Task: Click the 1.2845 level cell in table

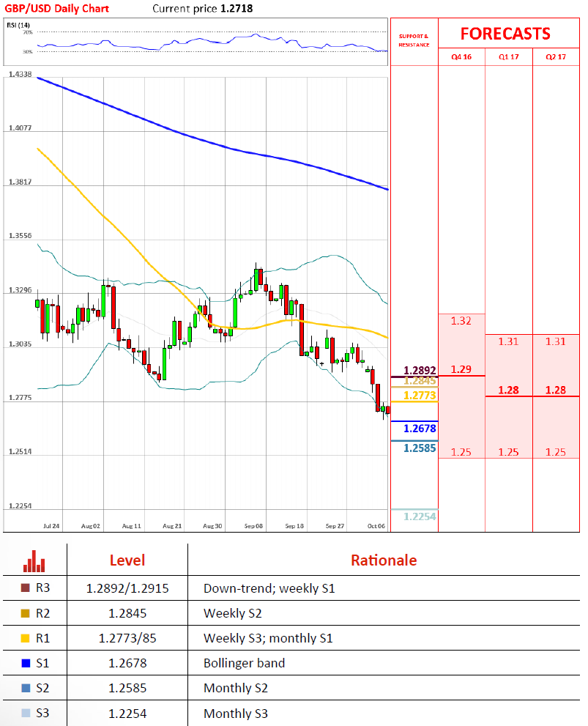Action: (127, 613)
